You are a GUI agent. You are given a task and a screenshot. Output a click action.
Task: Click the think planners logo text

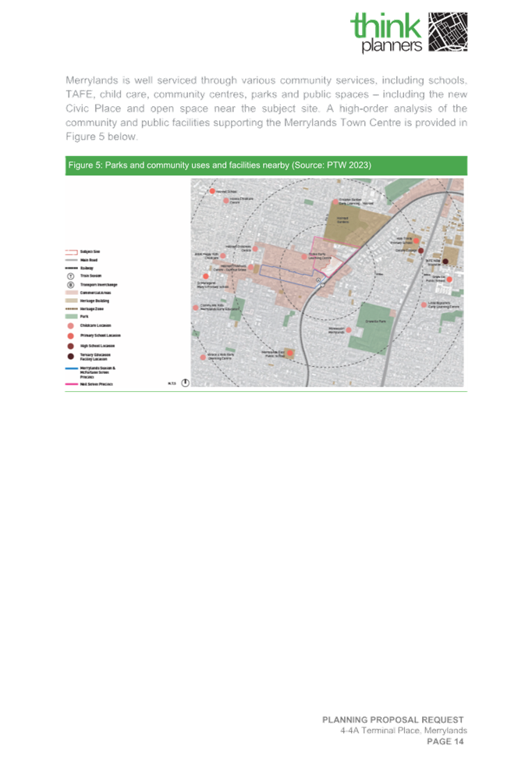coord(386,33)
